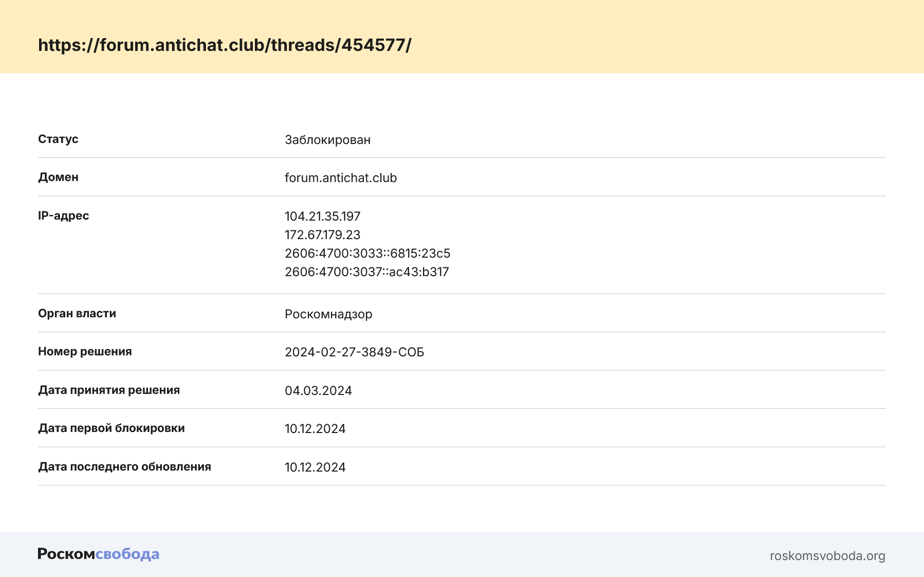Click the forum.antichat.club thread URL heading
Viewport: 924px width, 577px height.
(x=225, y=45)
